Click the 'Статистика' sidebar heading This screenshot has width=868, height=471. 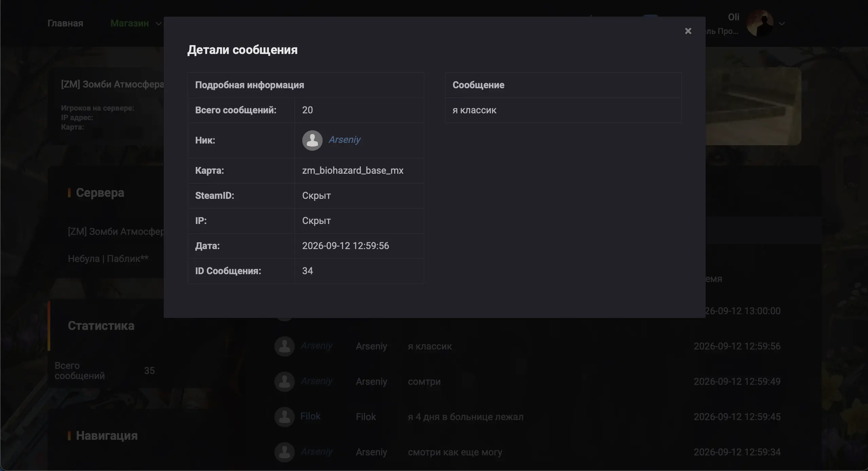(x=101, y=326)
